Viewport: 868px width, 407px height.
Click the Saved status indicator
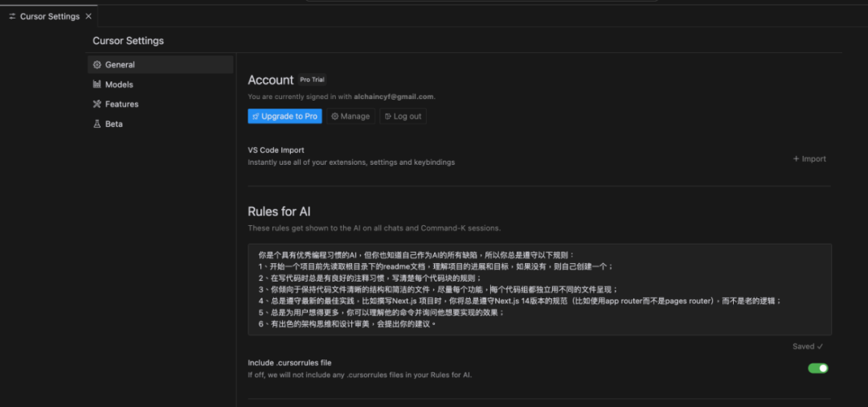[808, 347]
